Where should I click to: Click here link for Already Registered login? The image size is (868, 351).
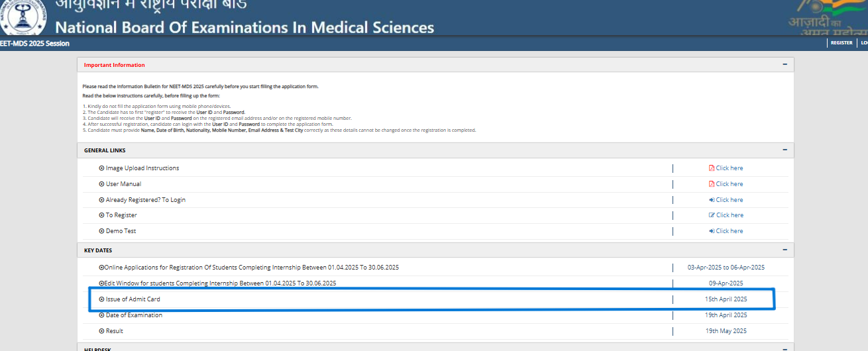tap(729, 200)
